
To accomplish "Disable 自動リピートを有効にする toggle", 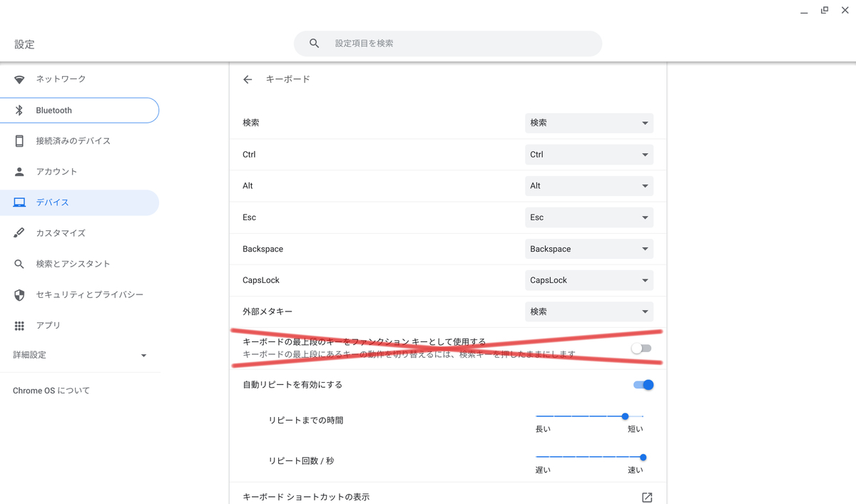I will (643, 384).
